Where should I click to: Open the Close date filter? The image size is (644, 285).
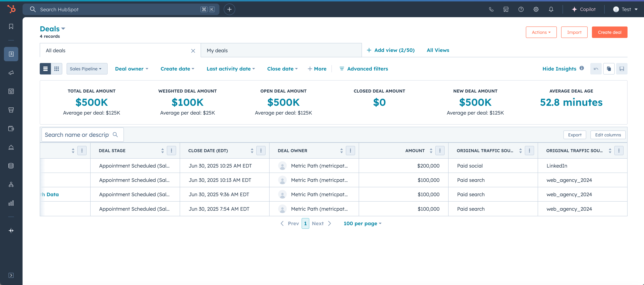pos(282,69)
